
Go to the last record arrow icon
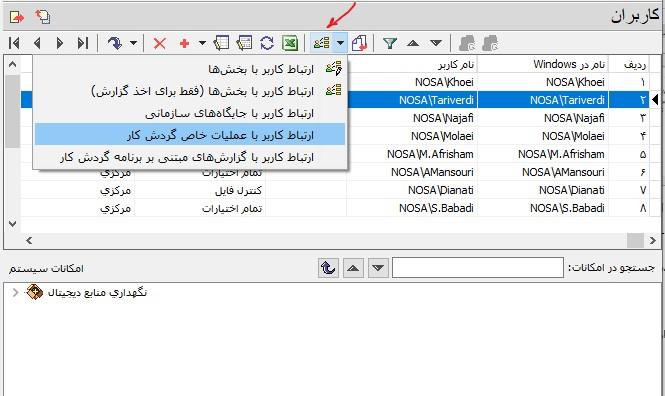click(x=83, y=43)
